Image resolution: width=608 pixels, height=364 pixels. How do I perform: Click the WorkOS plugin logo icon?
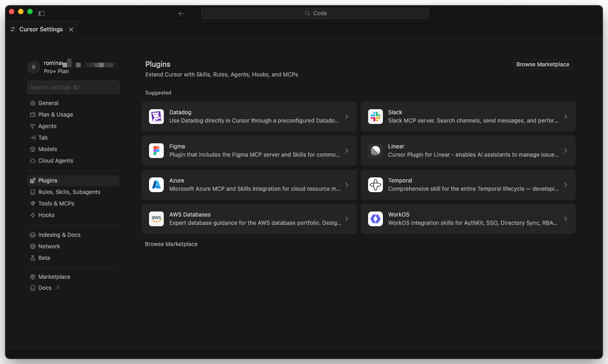click(x=376, y=219)
